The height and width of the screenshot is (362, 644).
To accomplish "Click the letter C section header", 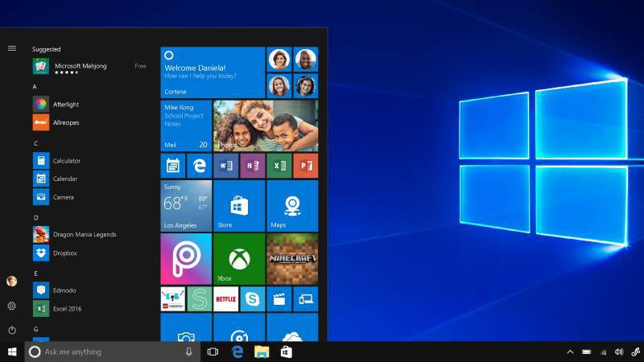I will [35, 143].
